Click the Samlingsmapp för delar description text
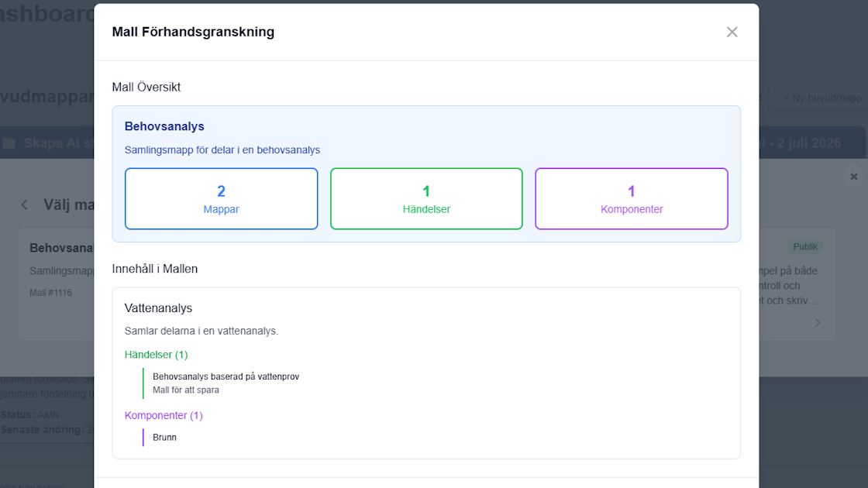 222,150
